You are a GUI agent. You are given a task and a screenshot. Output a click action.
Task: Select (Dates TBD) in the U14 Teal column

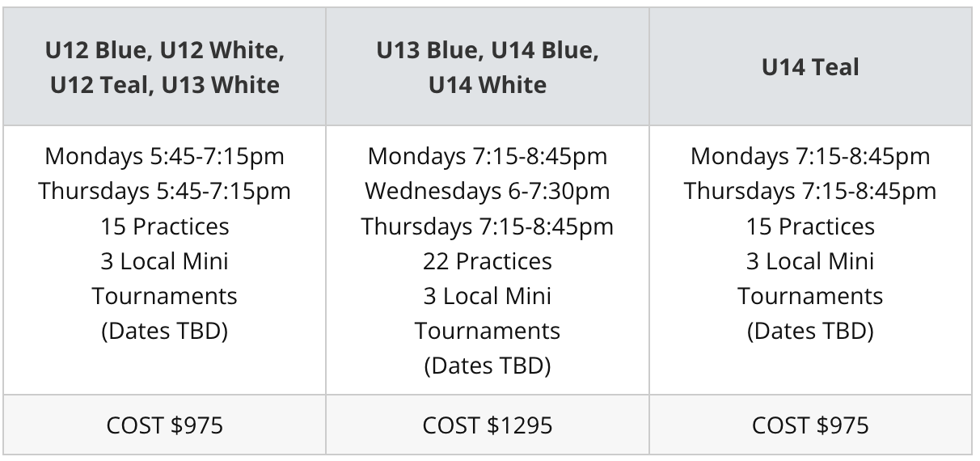pos(810,331)
